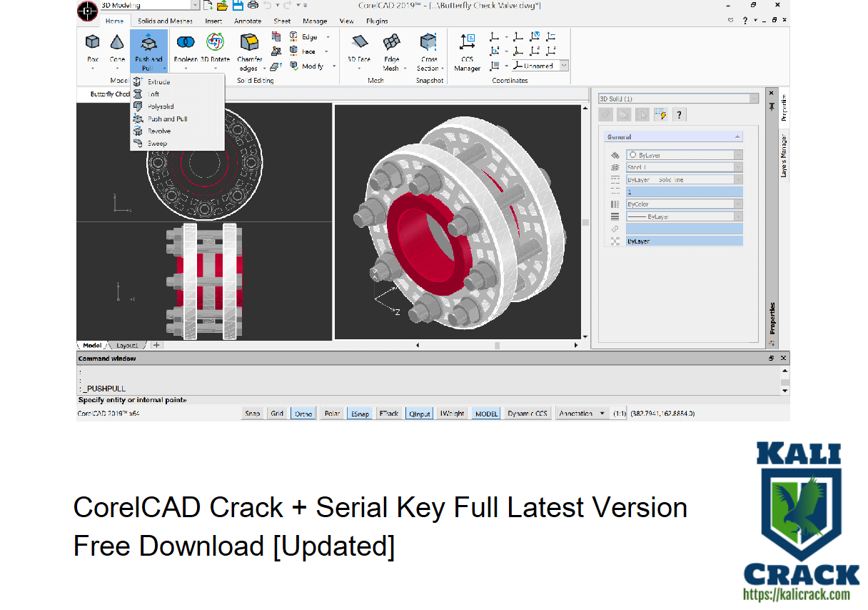Click the CorelCAD application logo button
The image size is (868, 610).
pos(87,10)
